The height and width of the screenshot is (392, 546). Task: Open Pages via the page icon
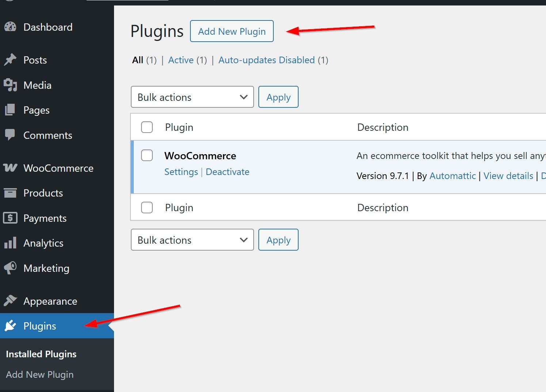(11, 110)
